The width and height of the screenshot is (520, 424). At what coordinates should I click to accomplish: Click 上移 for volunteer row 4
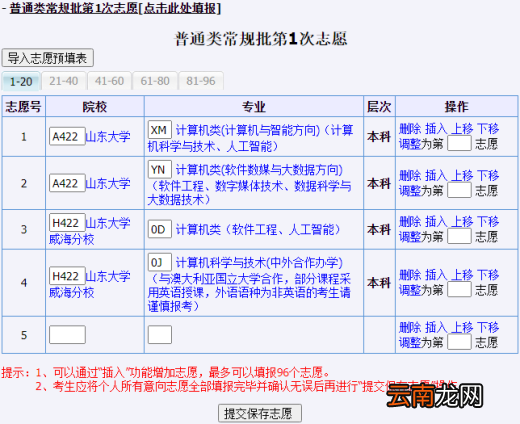(x=462, y=275)
